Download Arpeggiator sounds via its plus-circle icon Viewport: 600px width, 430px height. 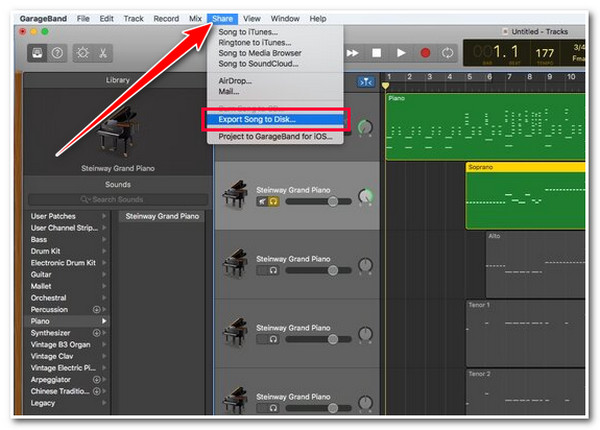[x=96, y=380]
